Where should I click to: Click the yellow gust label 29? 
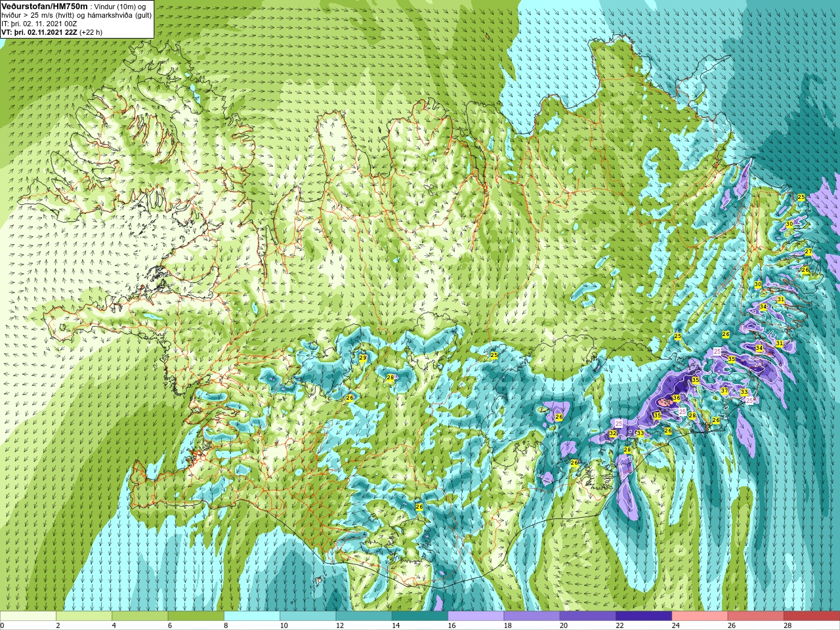(363, 358)
